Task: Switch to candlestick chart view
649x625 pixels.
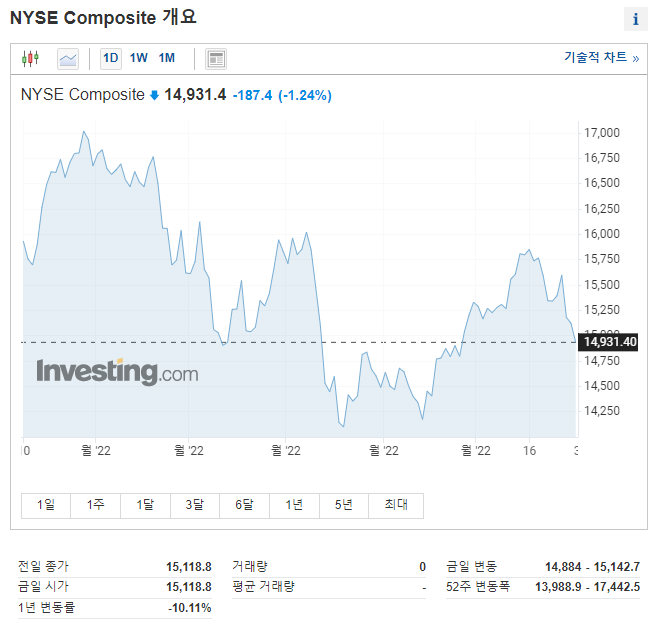Action: [30, 59]
